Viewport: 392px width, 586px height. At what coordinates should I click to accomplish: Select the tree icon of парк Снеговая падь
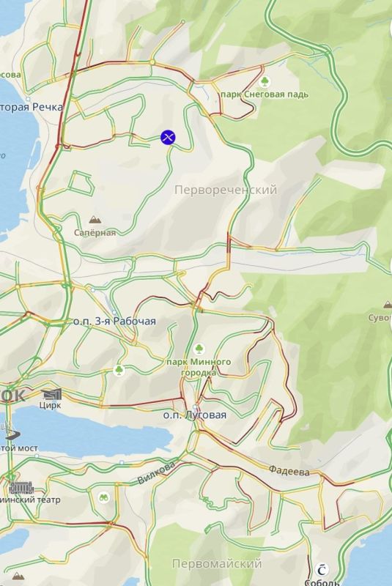(265, 81)
